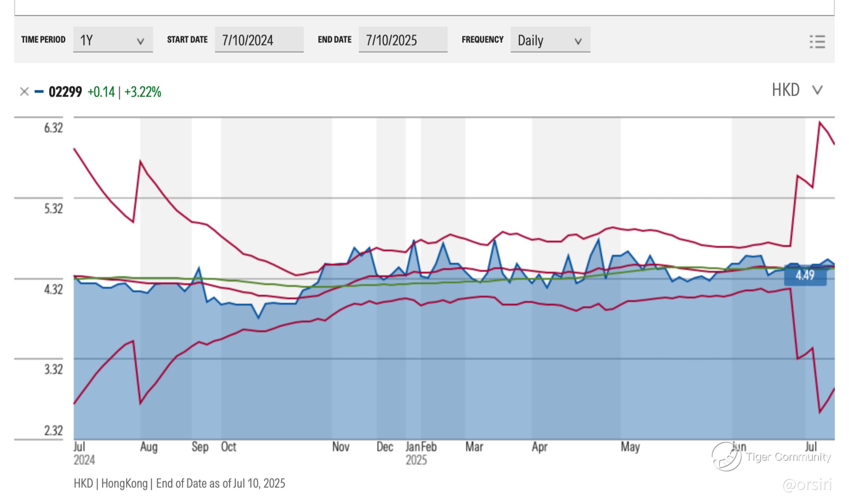Click the Time Period dropdown chevron arrow

140,41
